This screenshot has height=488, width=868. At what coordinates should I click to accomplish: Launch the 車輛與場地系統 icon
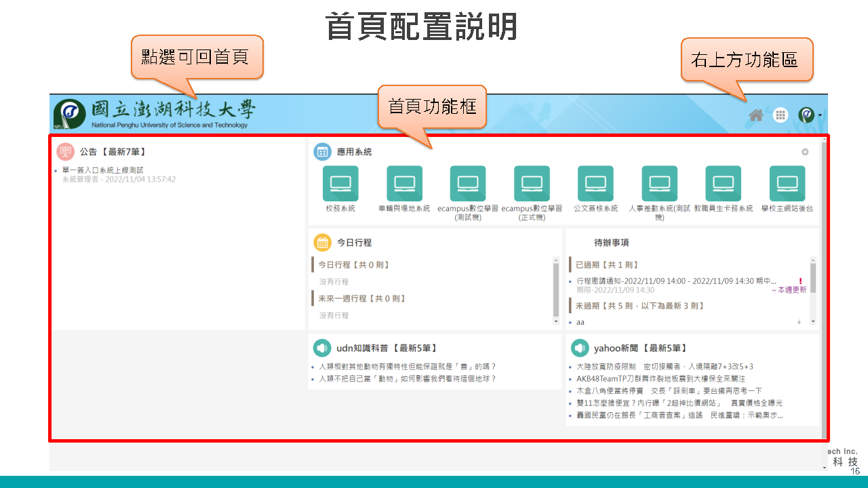(404, 184)
